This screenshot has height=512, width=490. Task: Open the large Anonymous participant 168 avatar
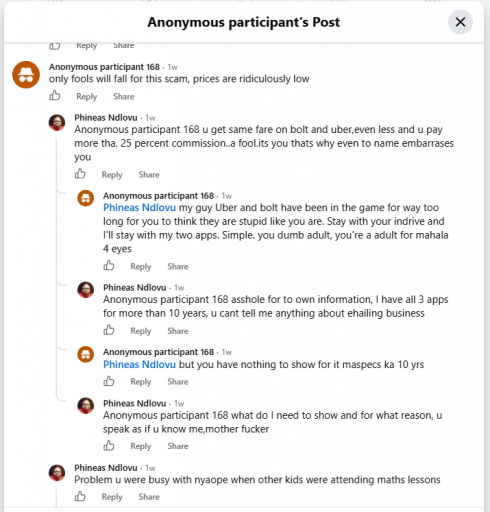[26, 75]
